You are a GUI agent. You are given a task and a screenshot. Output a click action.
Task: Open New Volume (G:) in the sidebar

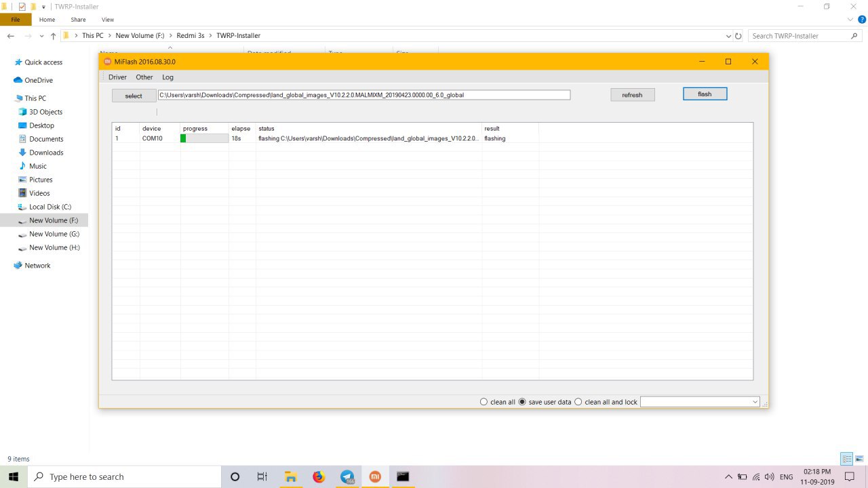[x=54, y=234]
